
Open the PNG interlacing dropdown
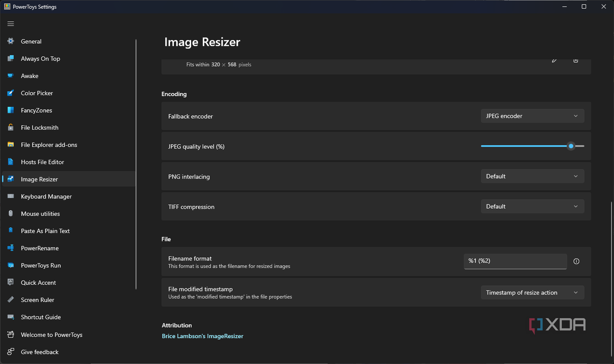[532, 177]
